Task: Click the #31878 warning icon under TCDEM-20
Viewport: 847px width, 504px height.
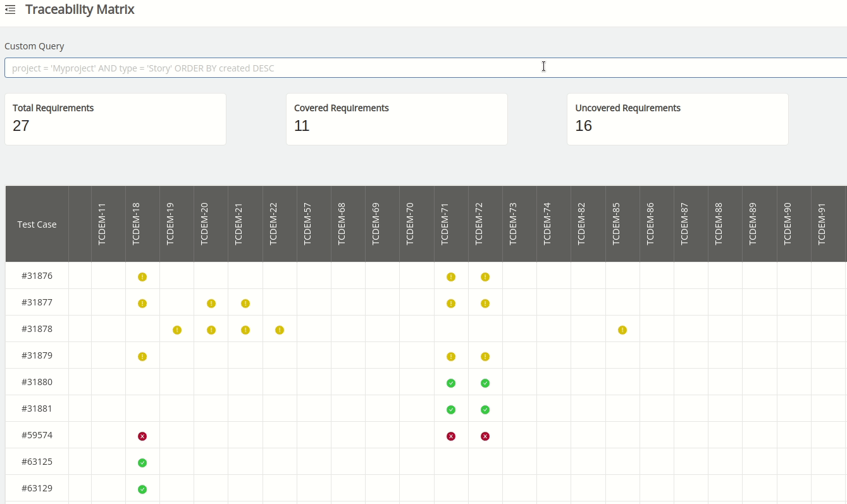Action: pos(211,330)
